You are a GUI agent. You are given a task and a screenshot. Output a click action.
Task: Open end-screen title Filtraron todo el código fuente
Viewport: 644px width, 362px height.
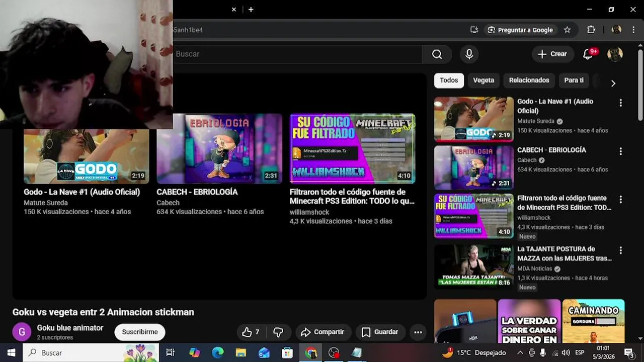click(x=352, y=197)
